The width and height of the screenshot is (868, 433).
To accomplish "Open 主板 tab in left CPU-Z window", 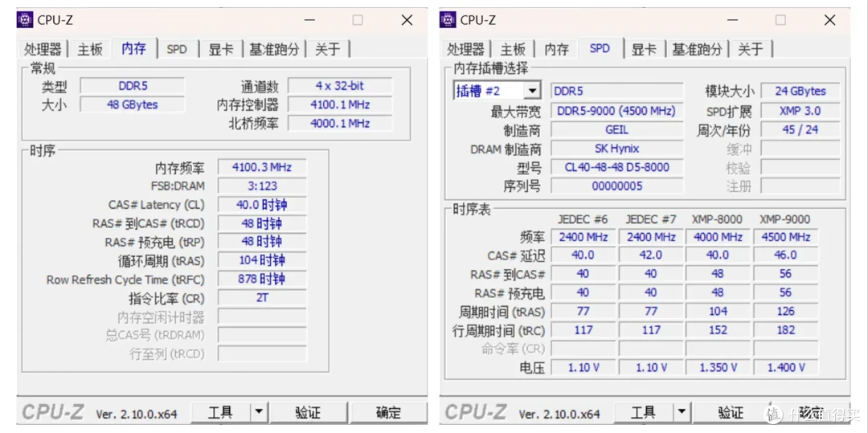I will [x=90, y=49].
